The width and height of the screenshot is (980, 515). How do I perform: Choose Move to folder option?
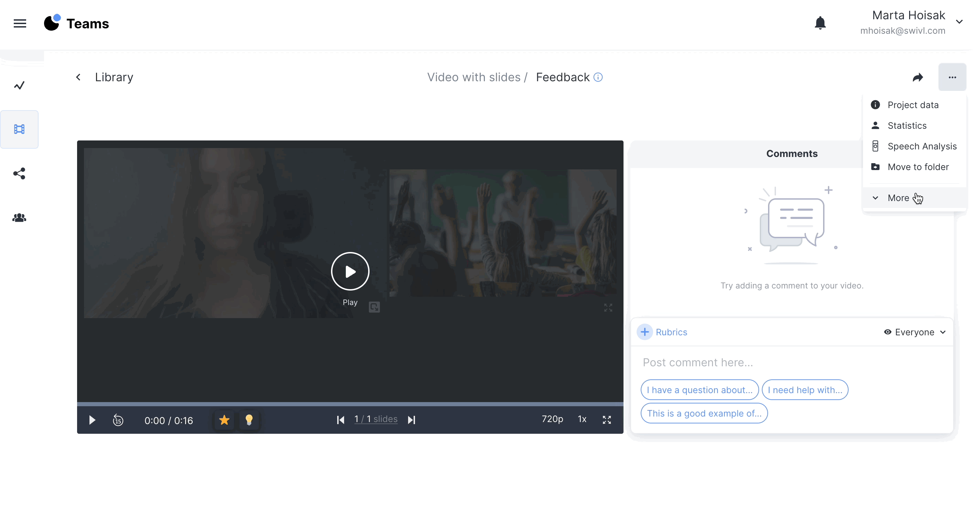[x=918, y=167]
